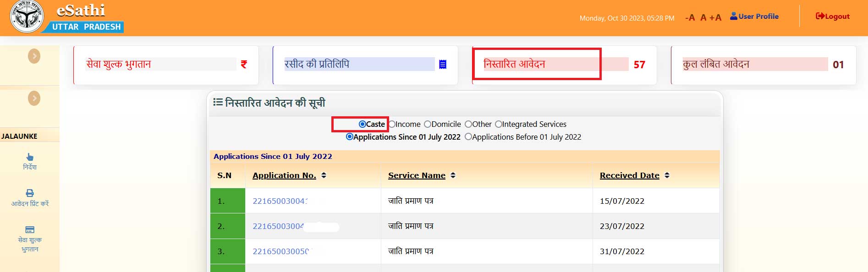Open the सेवा शुल्क भुगतान card

click(166, 65)
